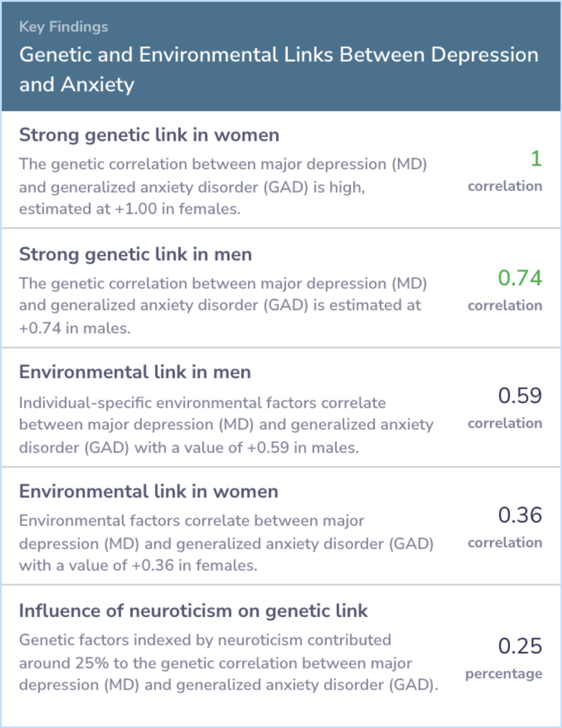Click the 0.36 correlation value
Image resolution: width=562 pixels, height=728 pixels.
(x=520, y=515)
